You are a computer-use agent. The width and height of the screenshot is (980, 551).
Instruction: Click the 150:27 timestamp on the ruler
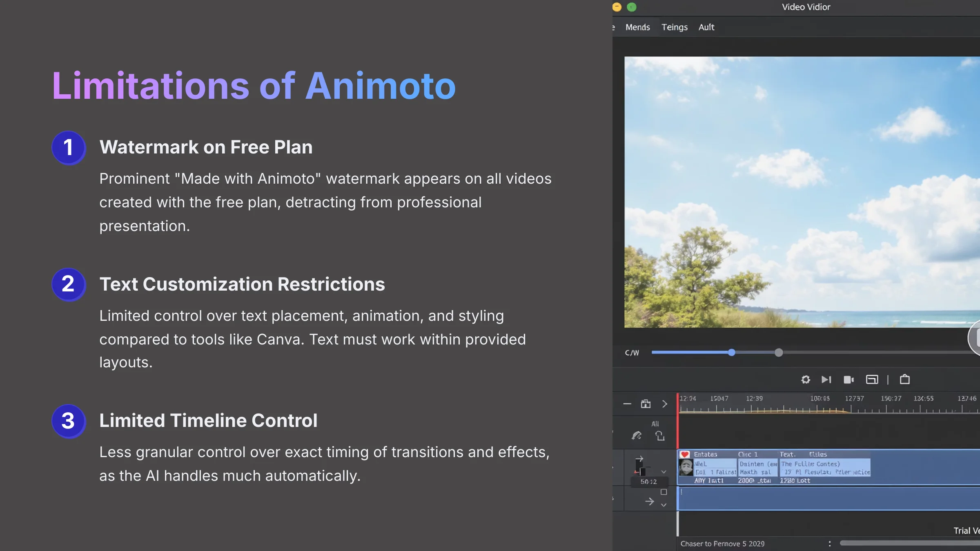[x=891, y=398]
